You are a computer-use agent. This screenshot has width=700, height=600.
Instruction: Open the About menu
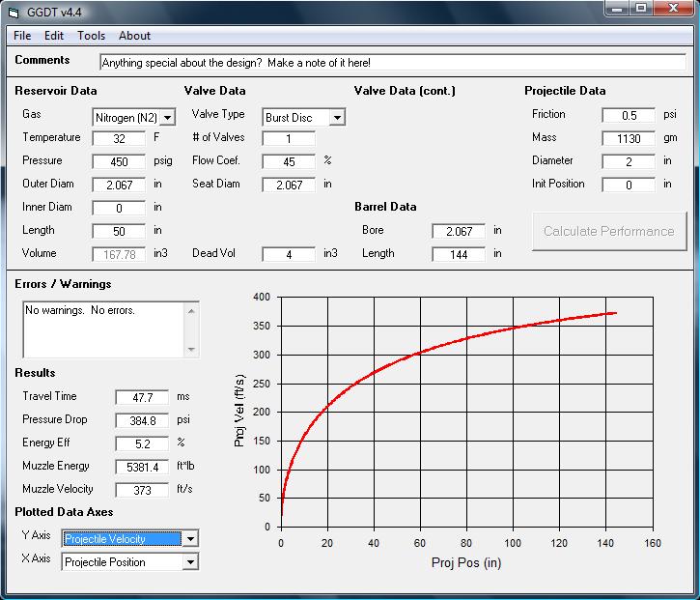(x=134, y=36)
